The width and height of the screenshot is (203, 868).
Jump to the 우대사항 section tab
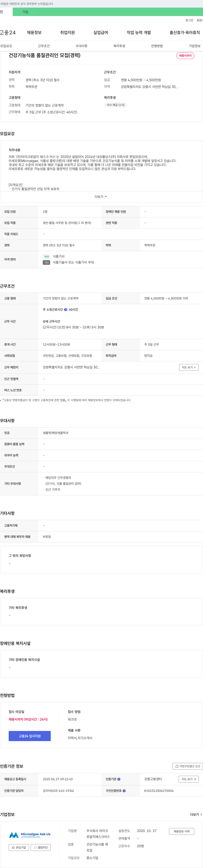81,46
